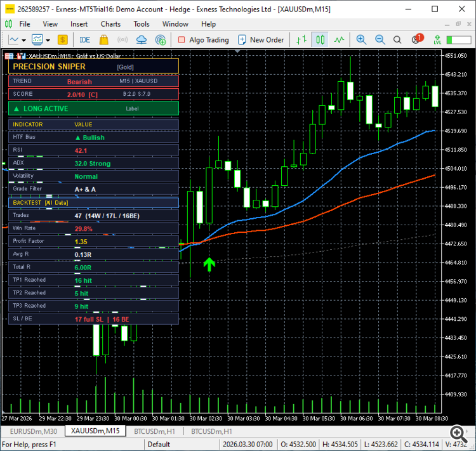
Task: Open the new chart toolbar icon
Action: [14, 40]
